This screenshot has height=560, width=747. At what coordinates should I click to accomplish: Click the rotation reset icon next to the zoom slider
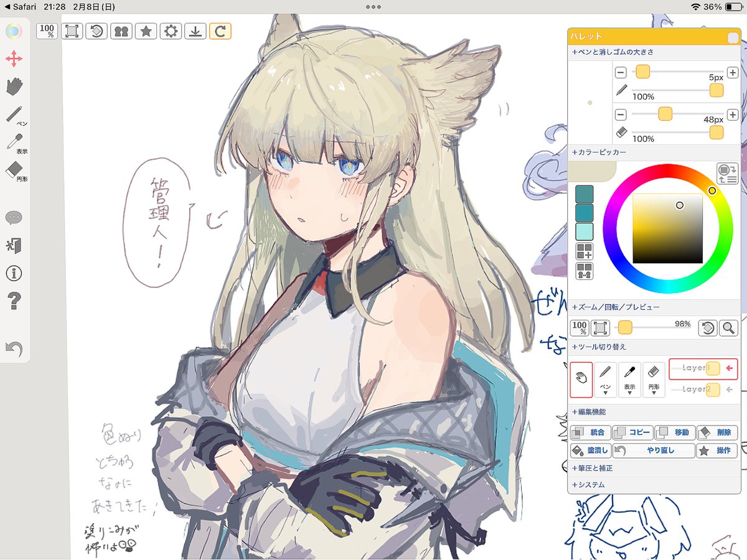click(707, 327)
